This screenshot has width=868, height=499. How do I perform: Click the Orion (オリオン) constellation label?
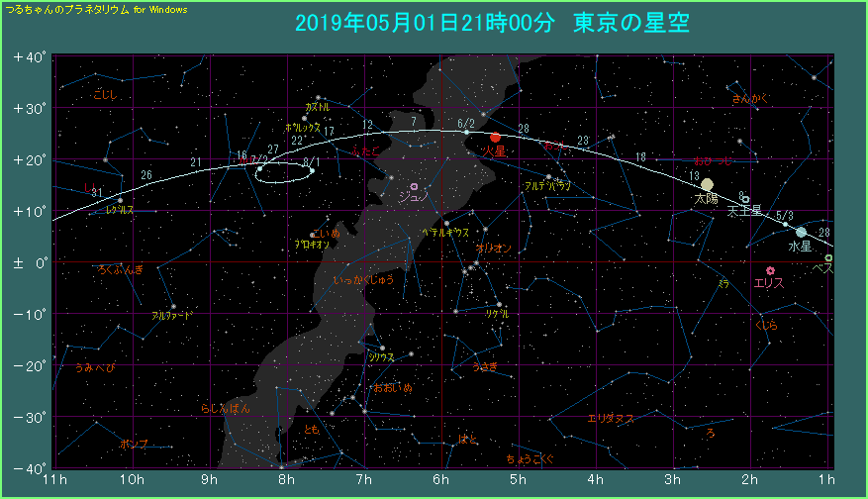(x=493, y=249)
